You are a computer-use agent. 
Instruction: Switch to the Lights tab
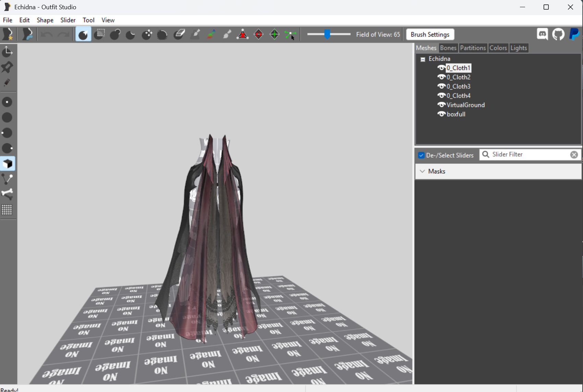(519, 48)
